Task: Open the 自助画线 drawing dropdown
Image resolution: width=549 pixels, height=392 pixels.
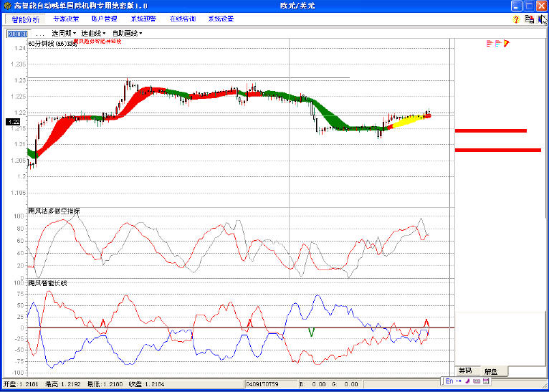Action: [127, 33]
